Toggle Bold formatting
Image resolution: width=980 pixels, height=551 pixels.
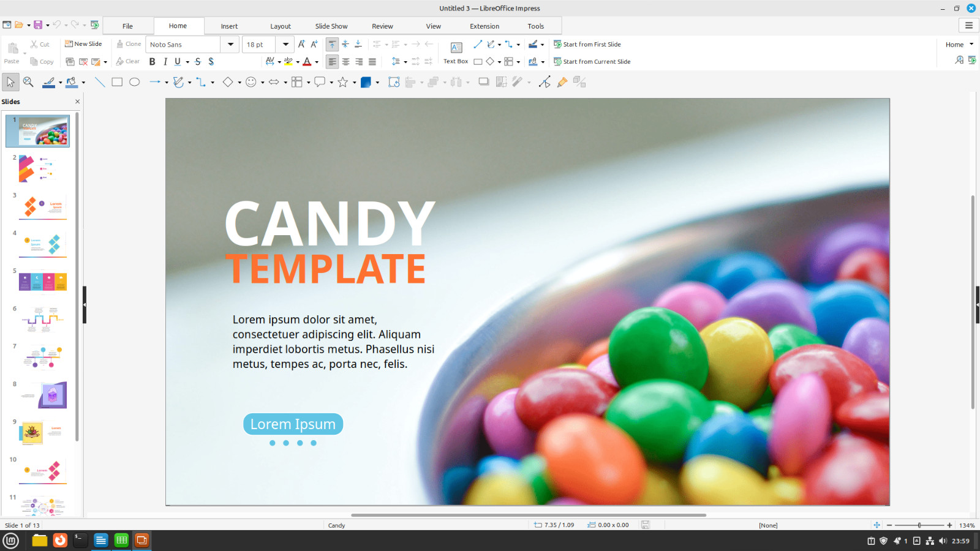(152, 61)
